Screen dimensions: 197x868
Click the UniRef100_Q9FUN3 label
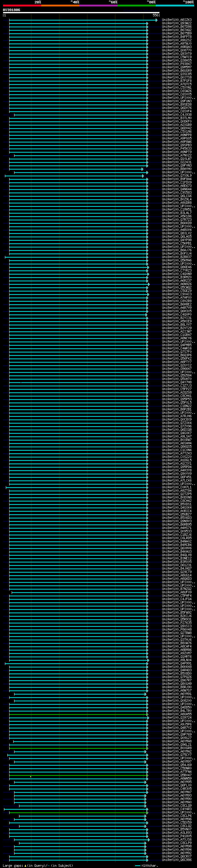pos(177,101)
